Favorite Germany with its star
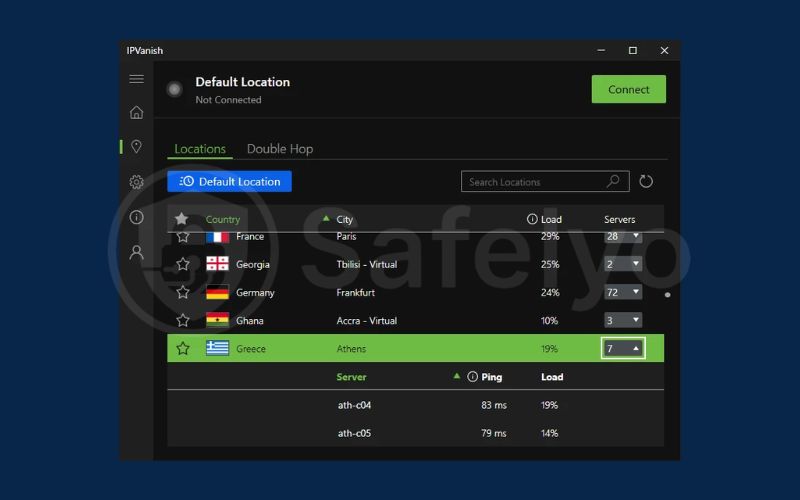The height and width of the screenshot is (500, 800). click(183, 293)
